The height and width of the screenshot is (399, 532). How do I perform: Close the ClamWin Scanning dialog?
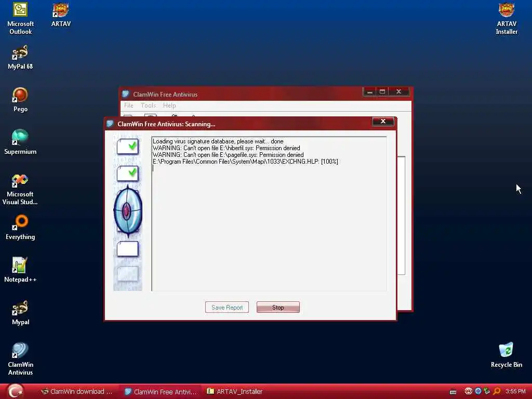coord(383,121)
